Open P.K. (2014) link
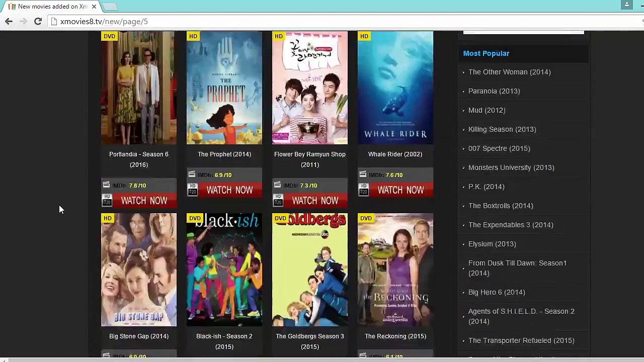The image size is (644, 362). click(487, 187)
